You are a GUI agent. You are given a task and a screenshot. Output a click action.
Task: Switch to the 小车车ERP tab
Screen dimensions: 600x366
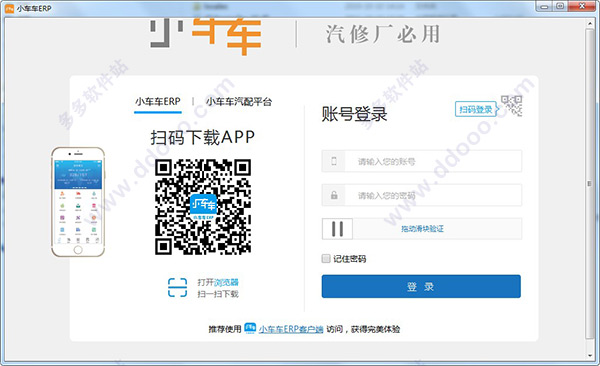tap(158, 101)
